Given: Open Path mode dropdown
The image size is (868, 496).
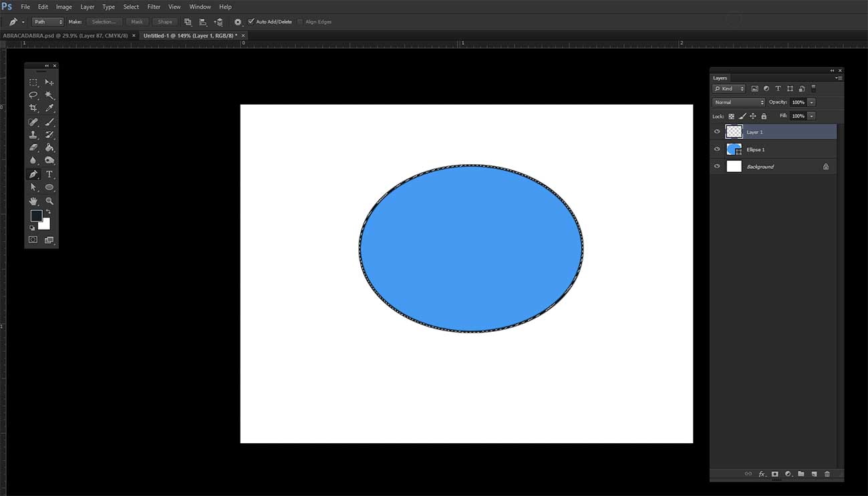Looking at the screenshot, I should point(47,22).
